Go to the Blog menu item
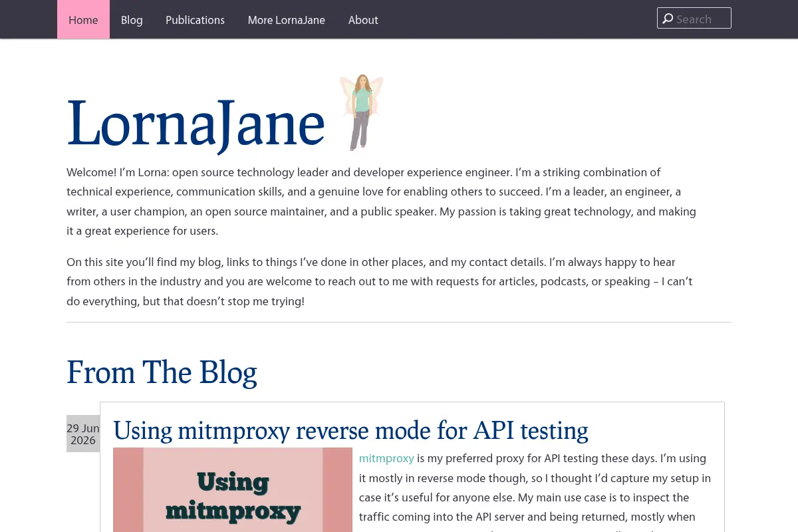 tap(132, 20)
